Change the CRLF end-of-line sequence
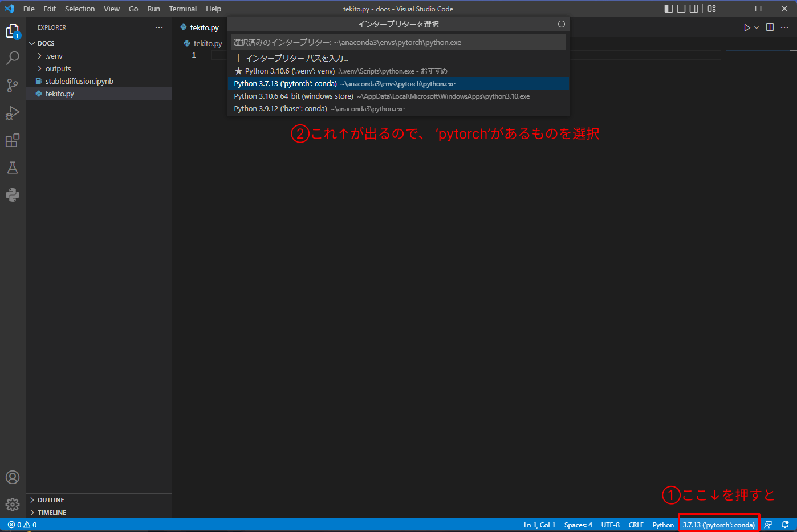Screen dimensions: 797x532 coord(636,525)
